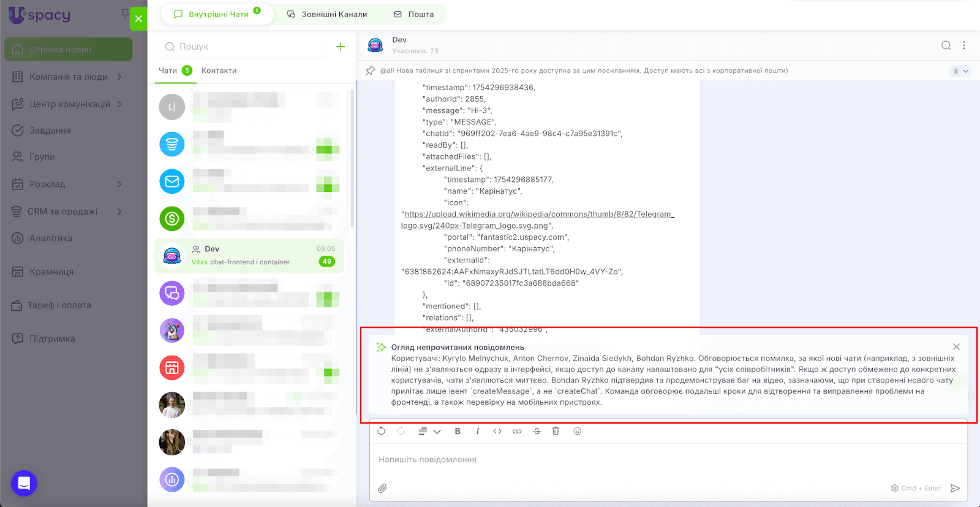Open the pinned @all Нова таблиця message

(x=584, y=71)
